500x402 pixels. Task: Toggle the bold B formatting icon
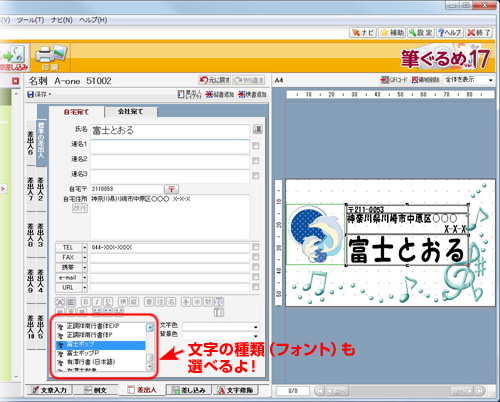coord(86,302)
